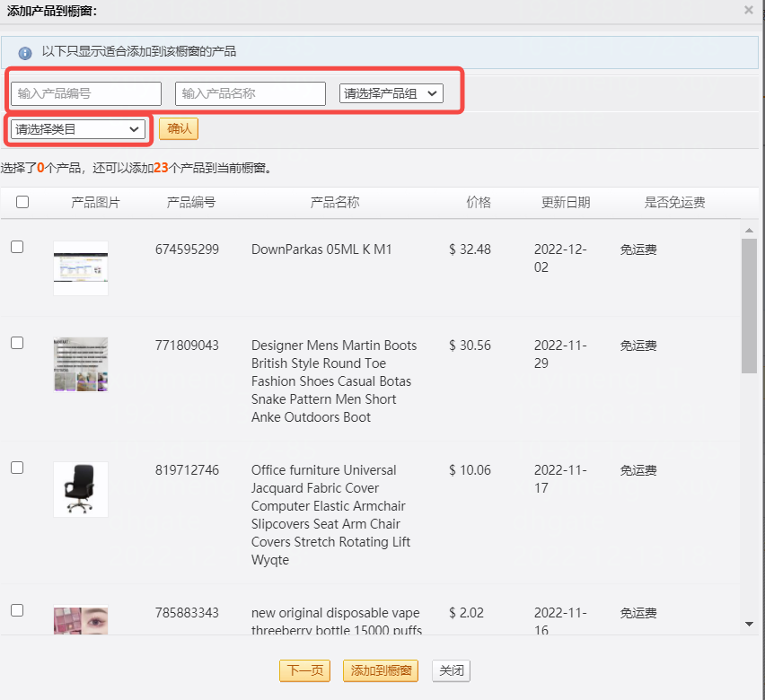The height and width of the screenshot is (700, 765).
Task: Open the 请选择产品组 dropdown
Action: click(x=391, y=93)
